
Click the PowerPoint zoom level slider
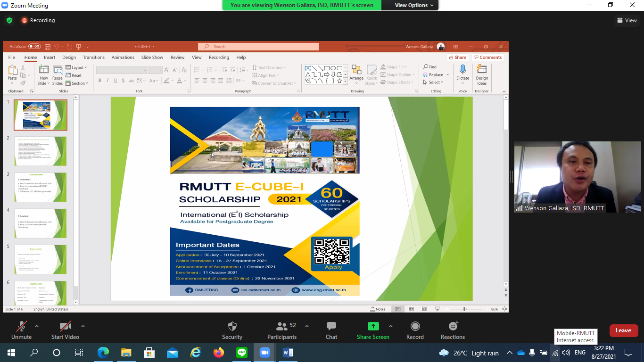(464, 309)
